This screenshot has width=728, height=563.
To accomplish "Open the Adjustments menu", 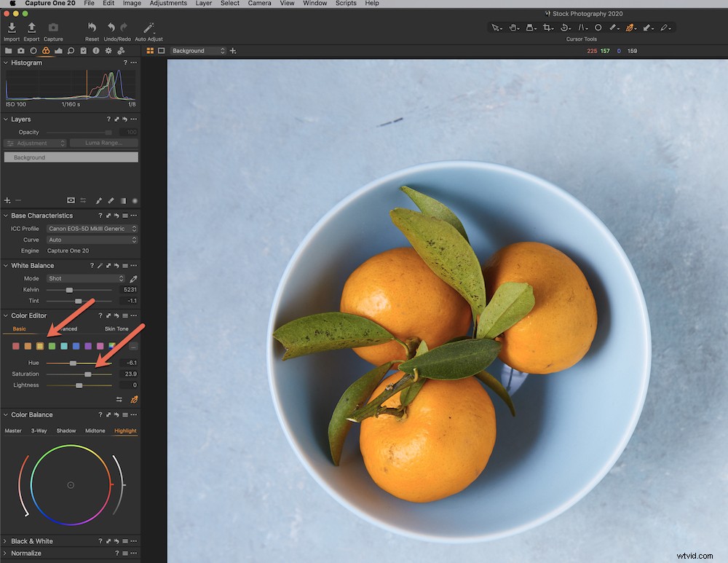I will coord(168,3).
